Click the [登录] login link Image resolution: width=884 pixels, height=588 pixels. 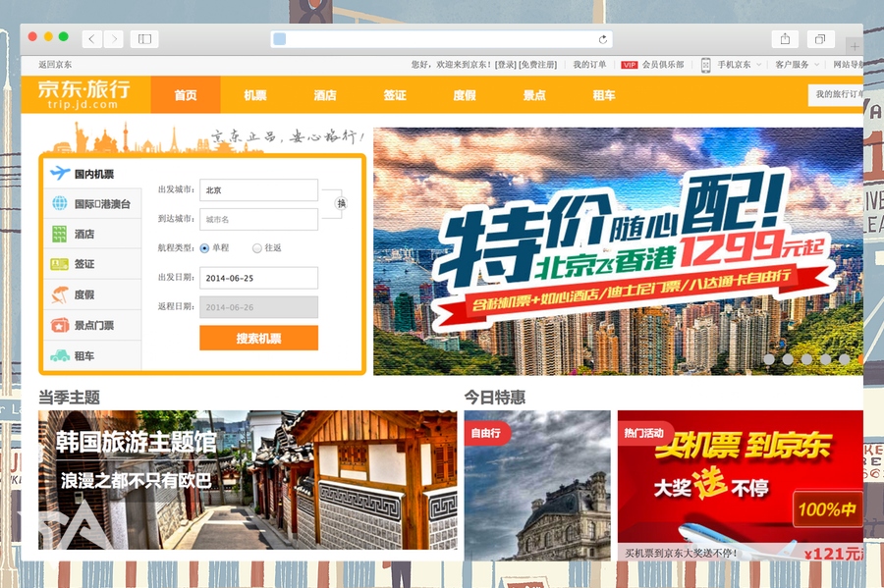pos(505,65)
